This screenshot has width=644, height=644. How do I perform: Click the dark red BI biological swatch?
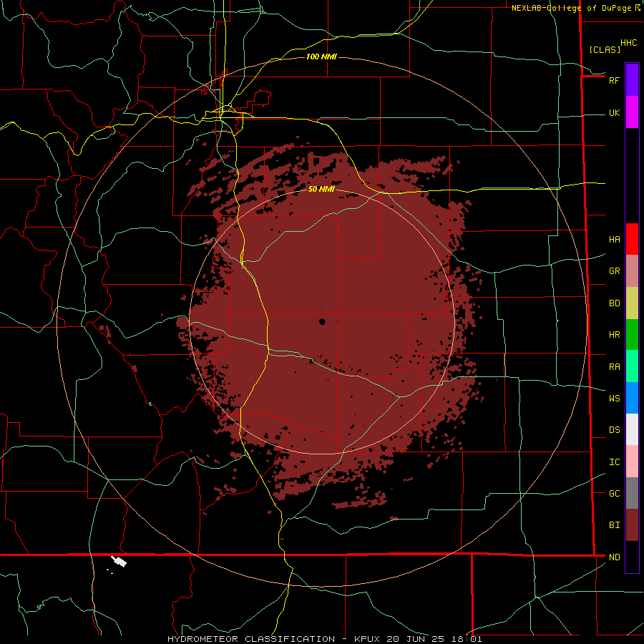(632, 525)
